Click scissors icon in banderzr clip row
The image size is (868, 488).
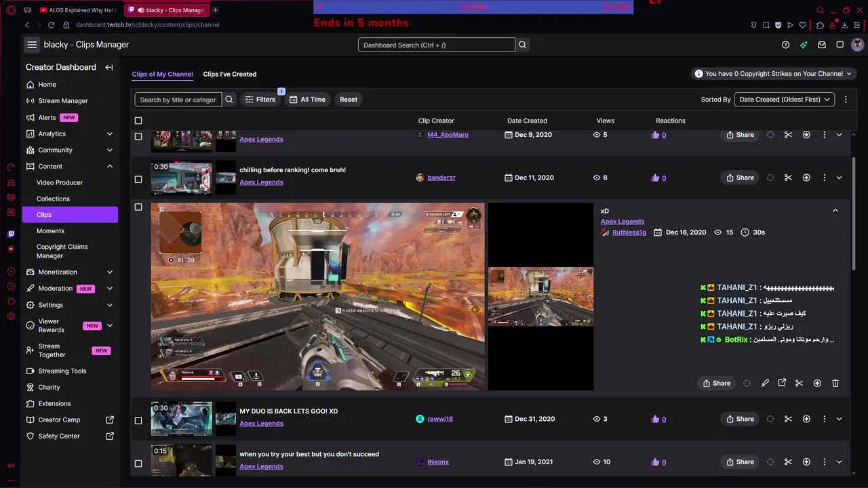tap(788, 178)
